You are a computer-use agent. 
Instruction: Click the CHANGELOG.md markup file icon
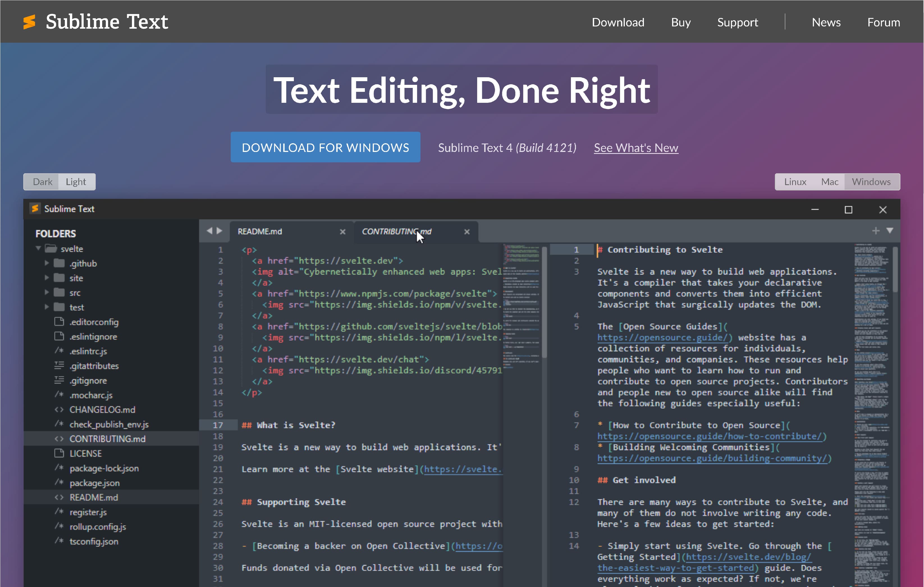pyautogui.click(x=59, y=409)
